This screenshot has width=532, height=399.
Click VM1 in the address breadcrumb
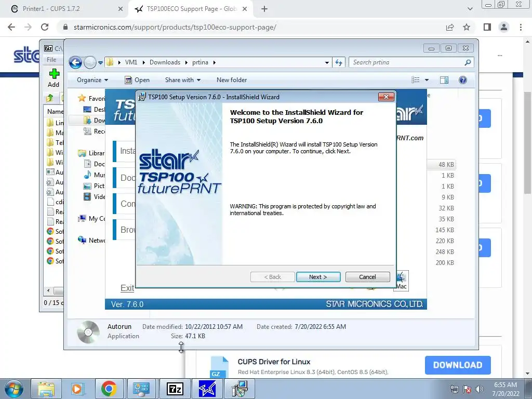point(131,62)
